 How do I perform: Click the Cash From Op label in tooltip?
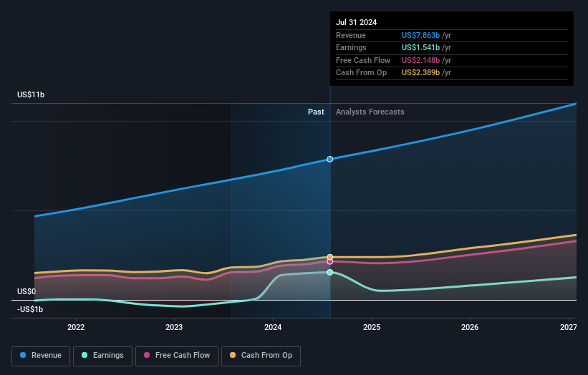tap(361, 73)
